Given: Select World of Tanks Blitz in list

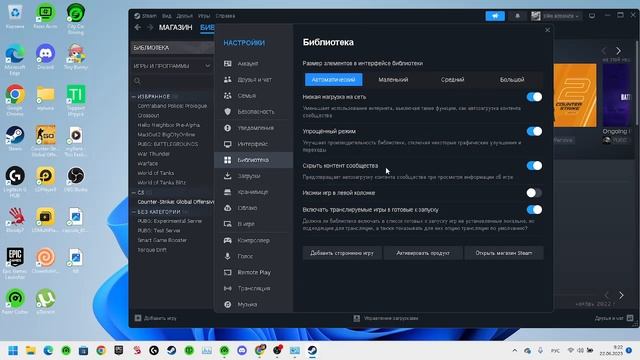Looking at the screenshot, I should [162, 182].
